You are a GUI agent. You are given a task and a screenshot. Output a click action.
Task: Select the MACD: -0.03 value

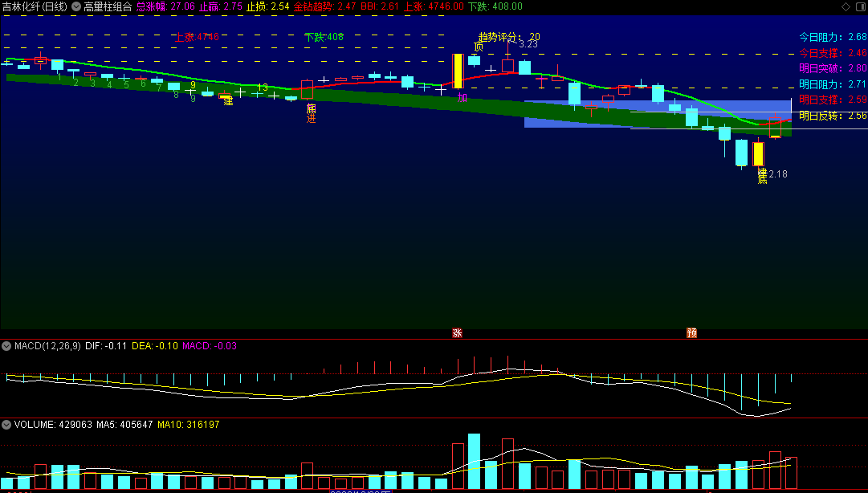coord(210,346)
